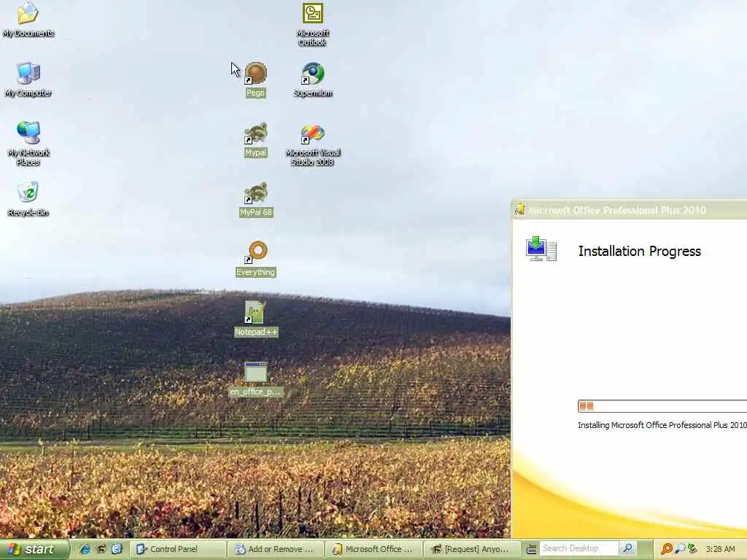The height and width of the screenshot is (560, 747).
Task: Select the en_office_p... installer file icon
Action: (x=256, y=379)
